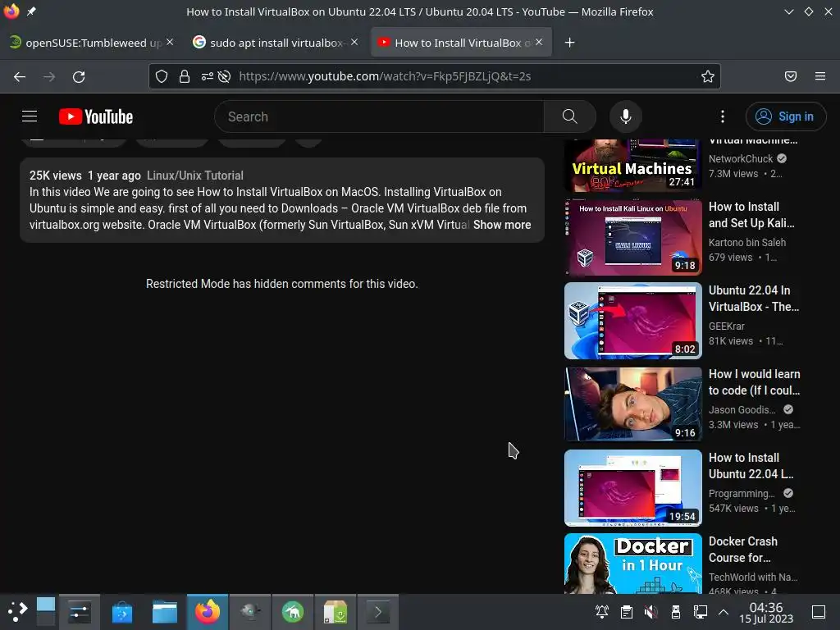Viewport: 840px width, 630px height.
Task: Open Ubuntu 22.04 In VirtualBox thumbnail
Action: click(x=632, y=321)
